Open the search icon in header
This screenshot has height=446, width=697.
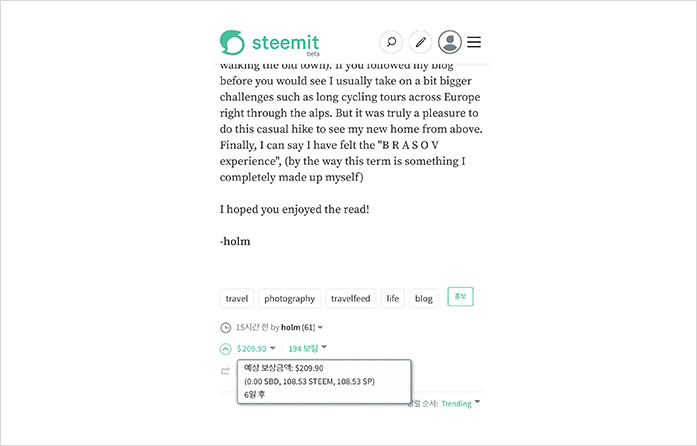(391, 42)
